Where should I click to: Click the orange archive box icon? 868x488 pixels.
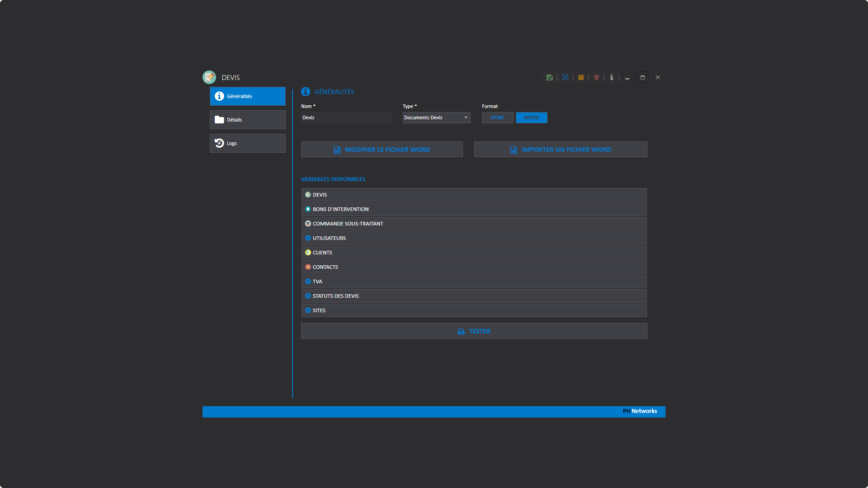(x=581, y=77)
